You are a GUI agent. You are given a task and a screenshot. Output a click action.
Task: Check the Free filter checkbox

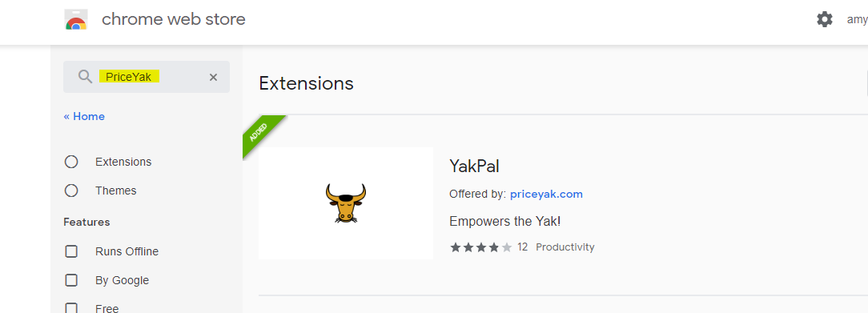pyautogui.click(x=71, y=308)
